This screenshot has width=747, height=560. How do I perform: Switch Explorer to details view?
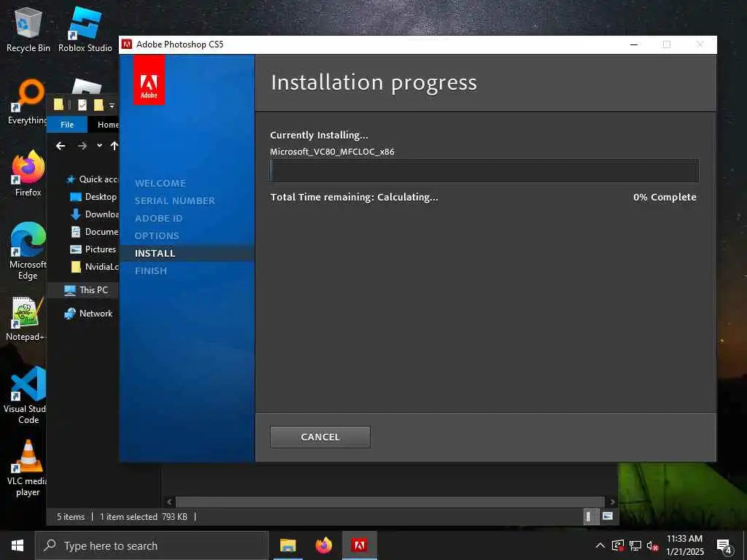589,517
